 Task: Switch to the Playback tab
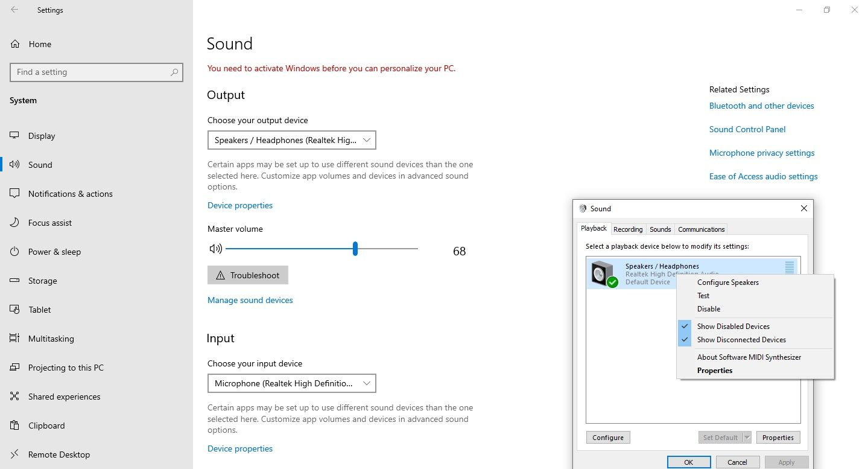point(594,228)
